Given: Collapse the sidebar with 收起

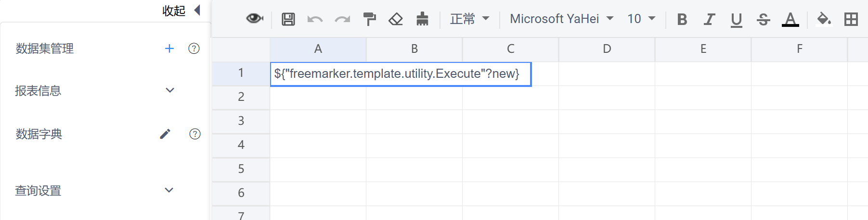Looking at the screenshot, I should pyautogui.click(x=181, y=11).
